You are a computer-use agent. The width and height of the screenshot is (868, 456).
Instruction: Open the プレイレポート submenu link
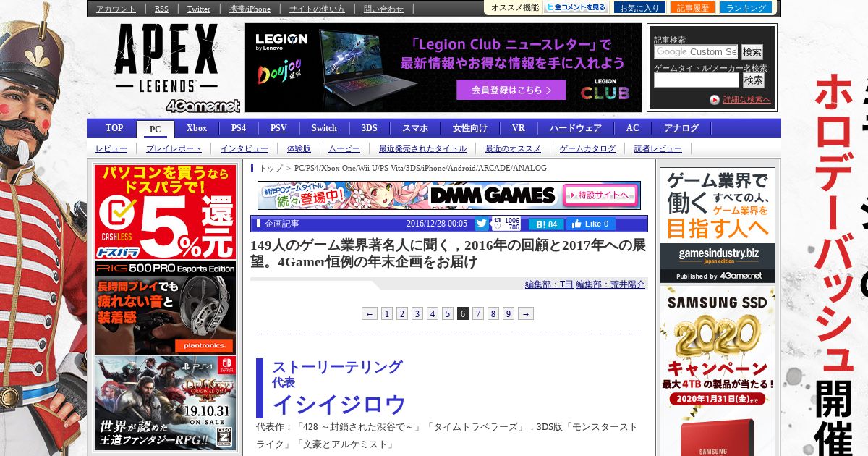pos(174,148)
